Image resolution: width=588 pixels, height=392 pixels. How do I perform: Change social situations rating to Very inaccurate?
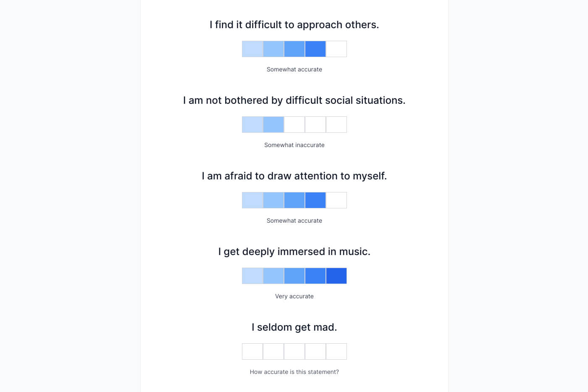(252, 124)
